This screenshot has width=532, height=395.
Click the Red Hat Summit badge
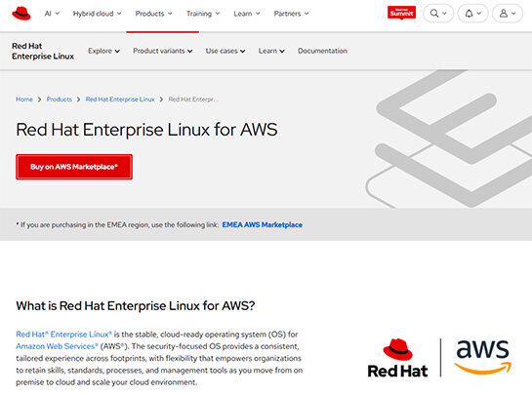[x=401, y=13]
